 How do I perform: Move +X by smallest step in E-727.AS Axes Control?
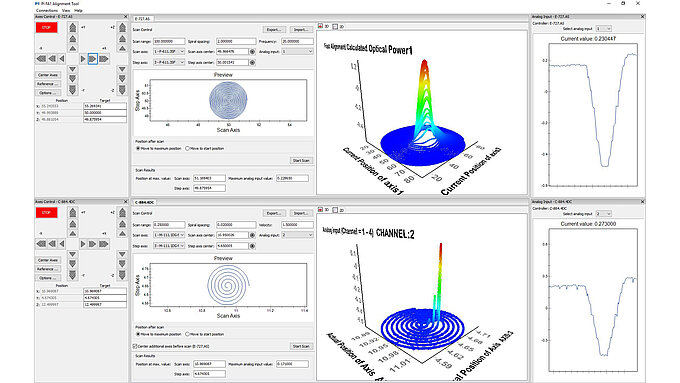[83, 59]
